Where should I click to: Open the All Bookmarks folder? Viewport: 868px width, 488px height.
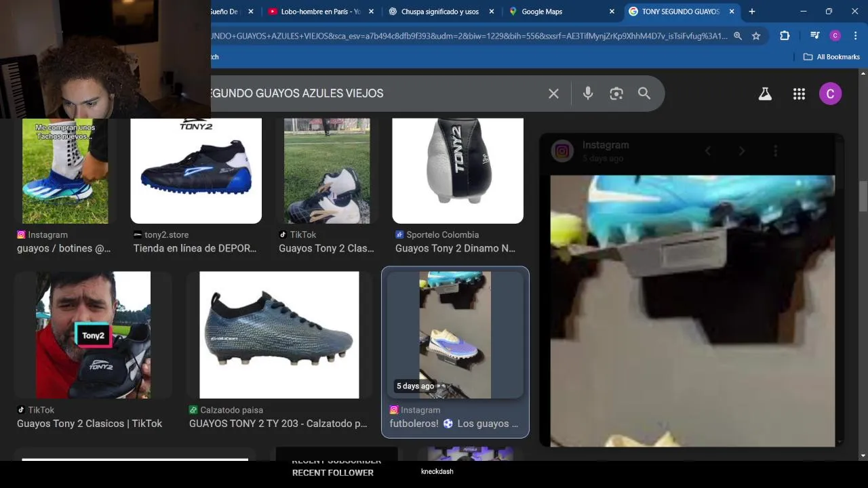[831, 57]
